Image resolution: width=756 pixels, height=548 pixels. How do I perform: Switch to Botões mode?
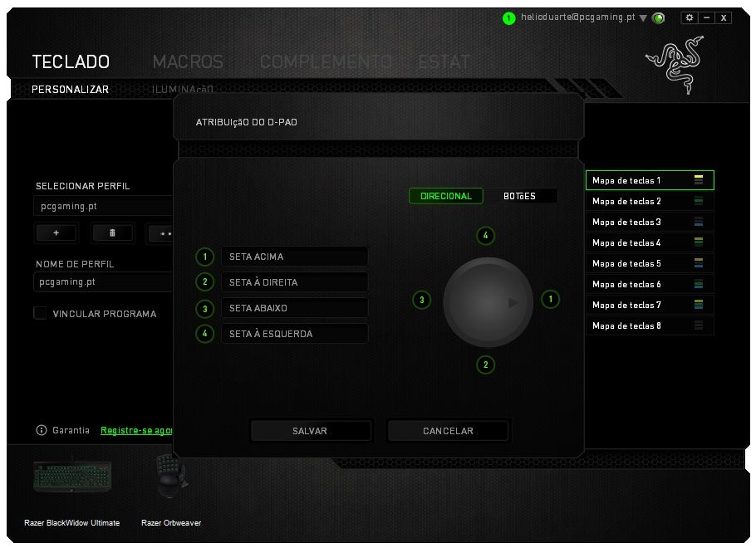[520, 196]
